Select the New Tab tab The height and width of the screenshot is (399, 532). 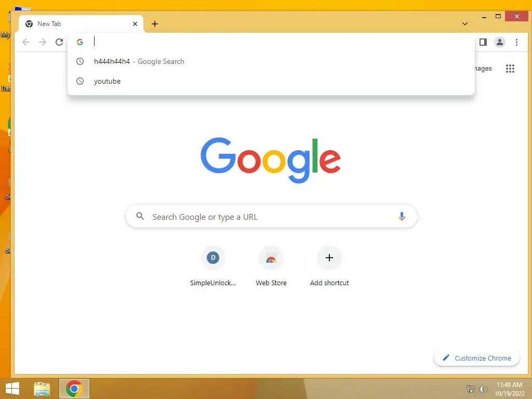(x=81, y=24)
